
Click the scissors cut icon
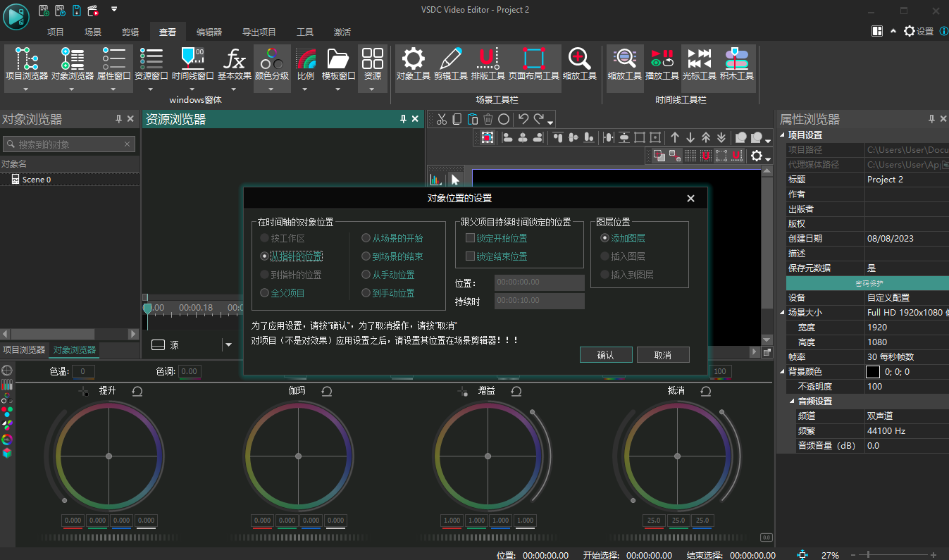click(442, 119)
